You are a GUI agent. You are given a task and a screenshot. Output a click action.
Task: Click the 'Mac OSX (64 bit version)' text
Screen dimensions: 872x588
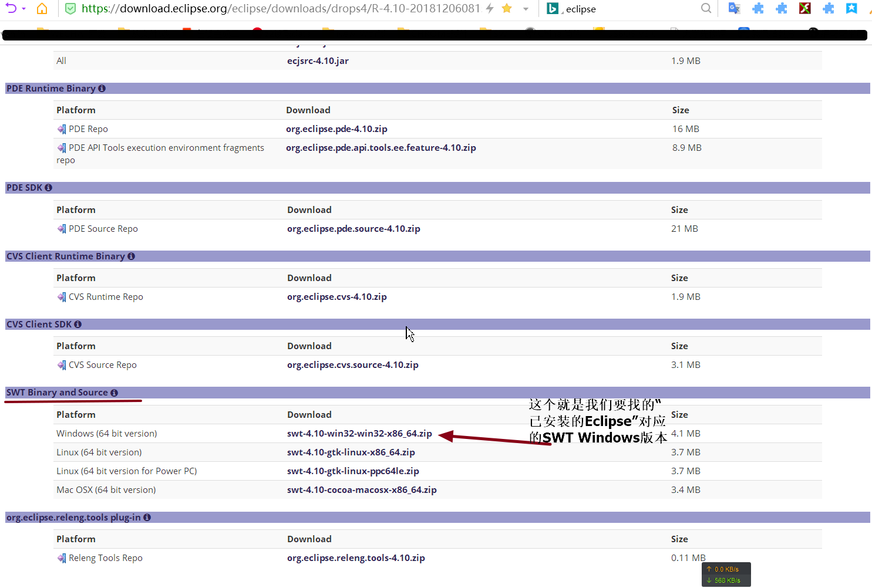(106, 489)
